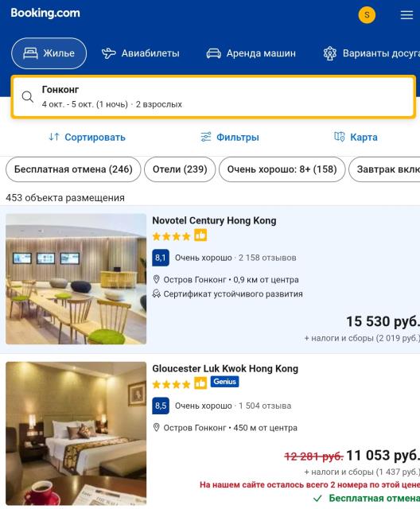
Task: Click the Genius badge on Gloucester Luk Kwok
Action: coord(224,382)
